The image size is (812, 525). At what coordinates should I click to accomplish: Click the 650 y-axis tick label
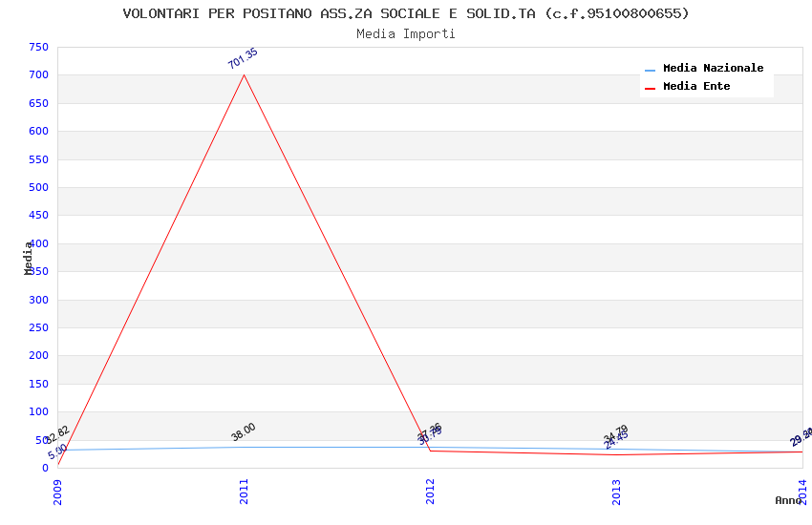pos(39,103)
